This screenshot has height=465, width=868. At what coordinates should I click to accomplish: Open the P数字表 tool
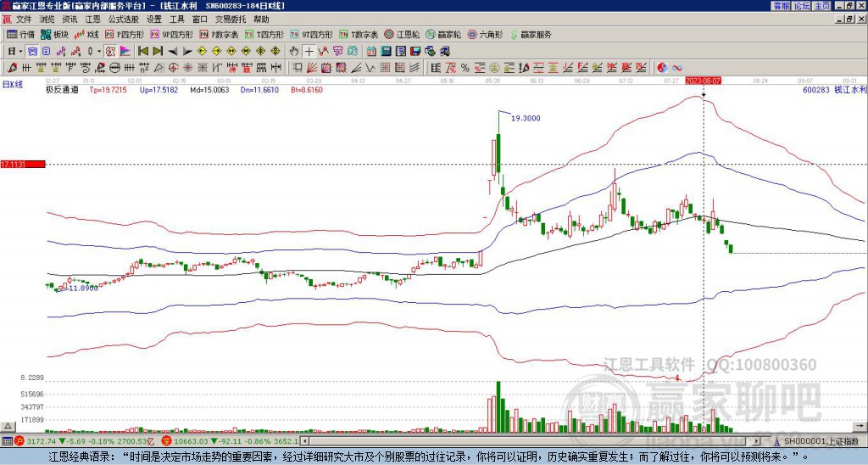(x=220, y=34)
